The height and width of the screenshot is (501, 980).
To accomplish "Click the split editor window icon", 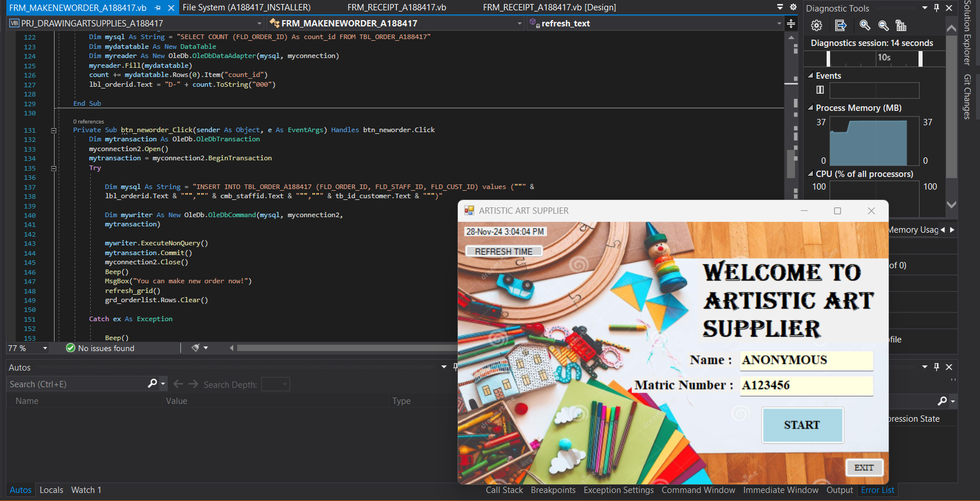I will (x=791, y=24).
